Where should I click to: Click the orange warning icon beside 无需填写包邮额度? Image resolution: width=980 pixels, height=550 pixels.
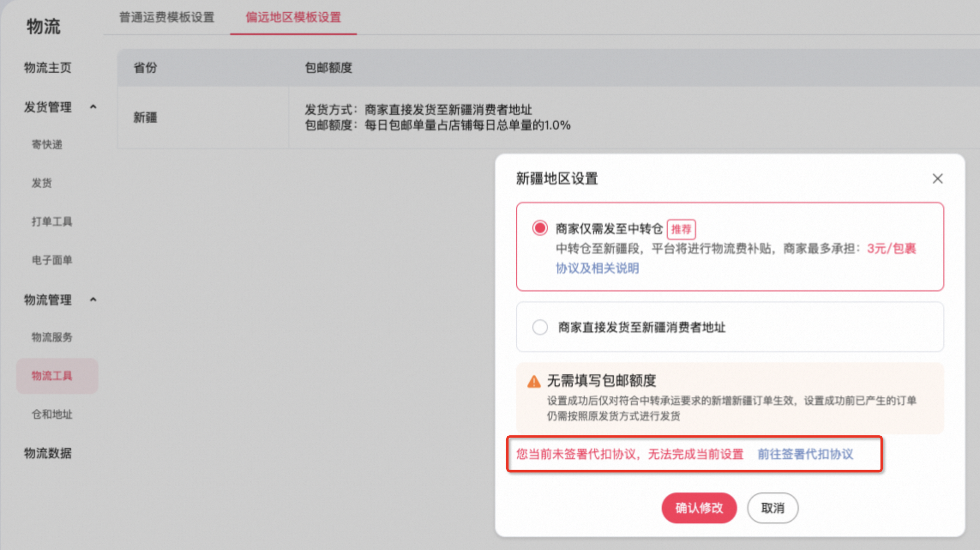tap(534, 381)
